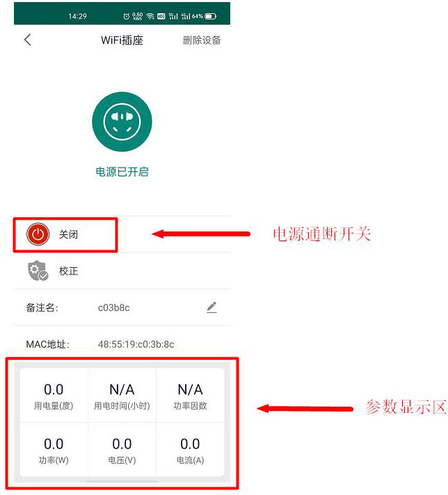Tap the alarm clock status icon
Viewport: 448px width, 495px height.
coord(127,16)
